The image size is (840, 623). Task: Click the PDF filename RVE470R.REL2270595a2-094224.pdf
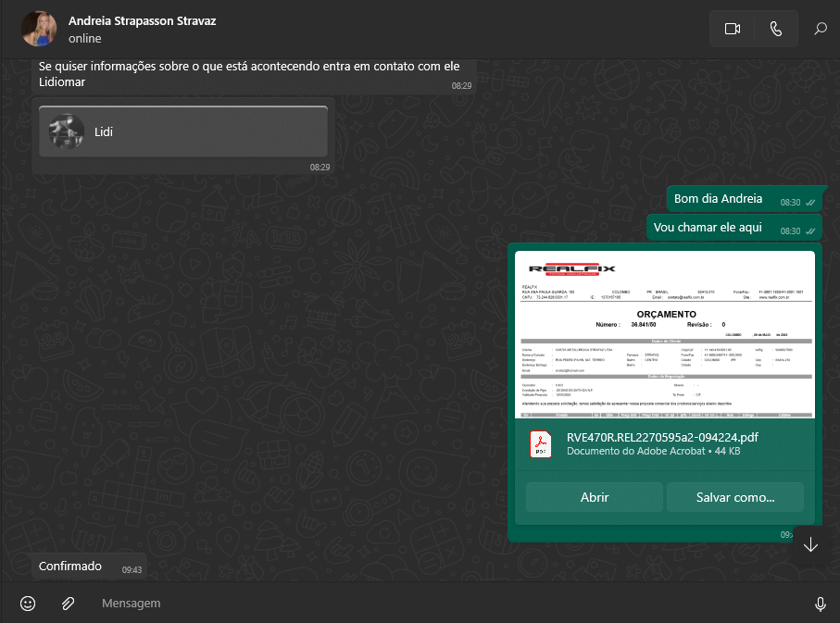(x=662, y=437)
